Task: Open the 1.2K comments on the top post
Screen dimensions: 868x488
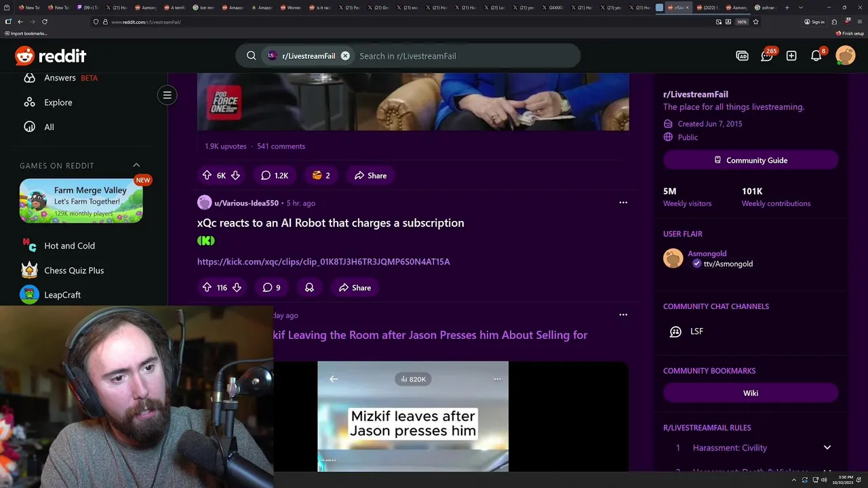Action: [275, 175]
